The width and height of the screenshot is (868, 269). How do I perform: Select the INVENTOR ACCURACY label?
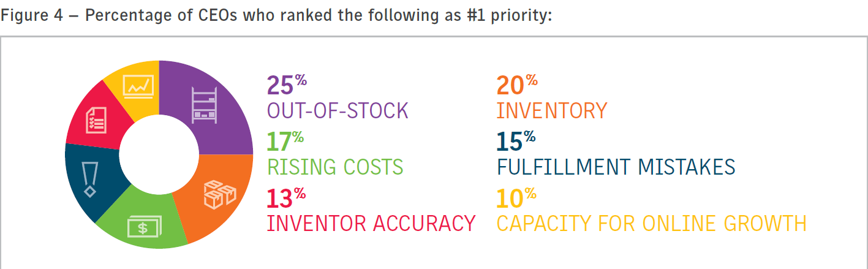[x=371, y=223]
